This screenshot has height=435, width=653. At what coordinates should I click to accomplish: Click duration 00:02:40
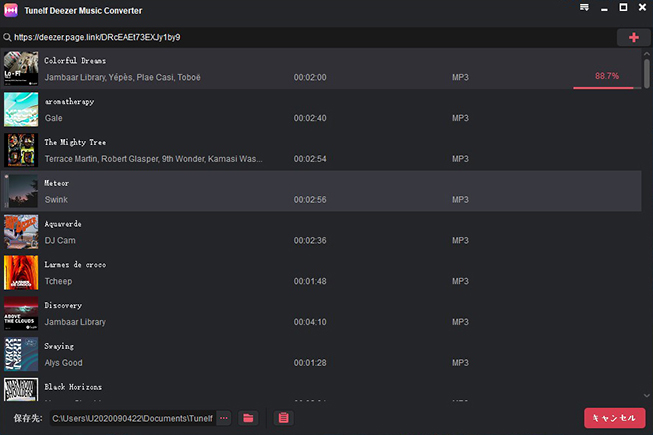coord(310,118)
